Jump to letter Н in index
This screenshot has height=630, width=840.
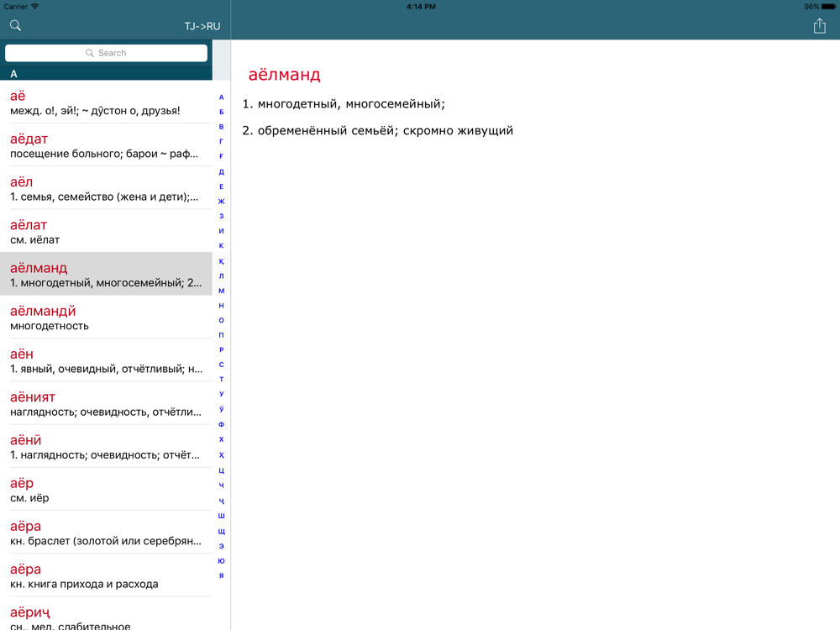(x=221, y=306)
